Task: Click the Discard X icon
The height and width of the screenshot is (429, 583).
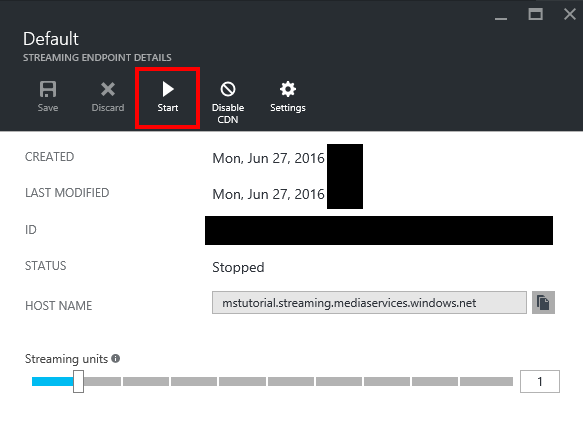Action: click(108, 89)
